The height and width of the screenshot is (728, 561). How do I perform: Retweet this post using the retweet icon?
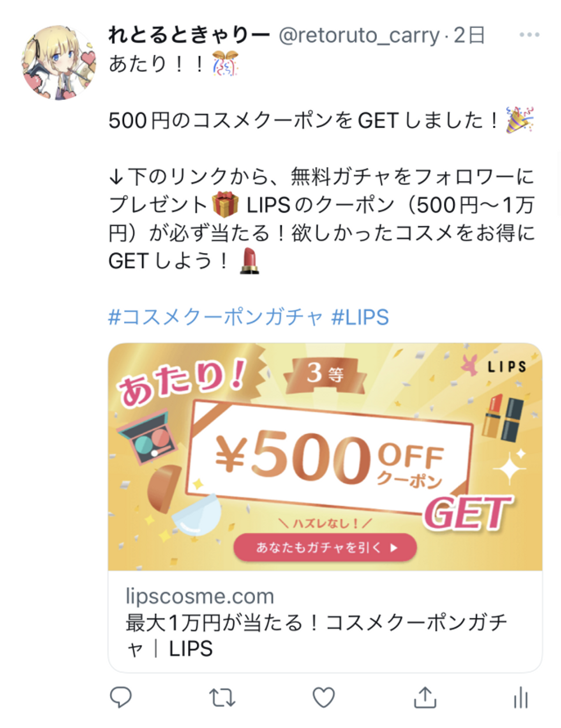point(222,697)
